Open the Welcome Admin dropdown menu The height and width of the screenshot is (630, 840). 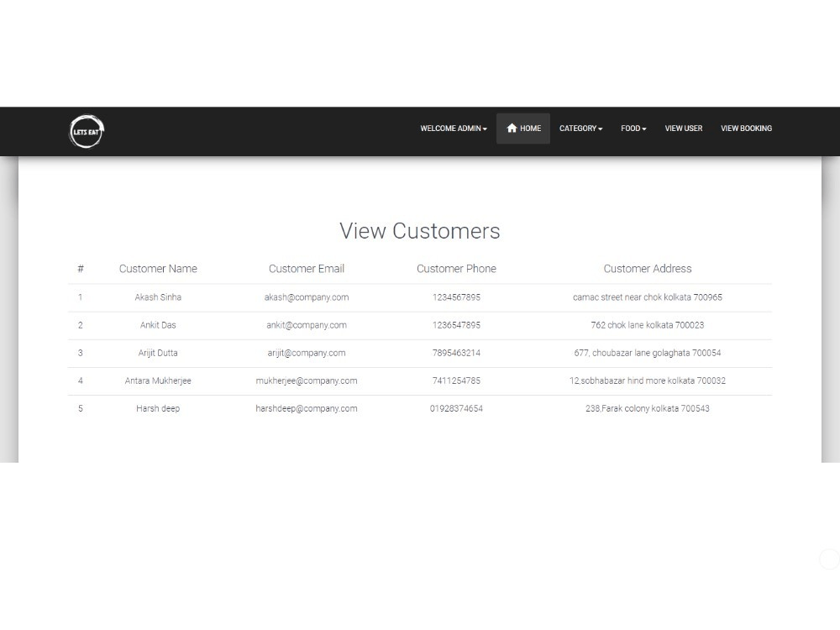(x=454, y=129)
